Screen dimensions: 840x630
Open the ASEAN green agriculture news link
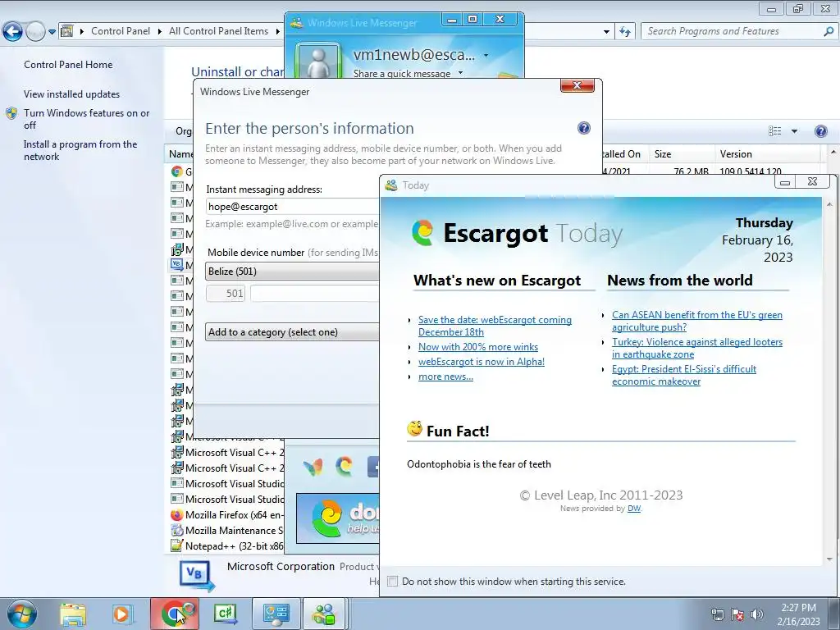point(697,321)
